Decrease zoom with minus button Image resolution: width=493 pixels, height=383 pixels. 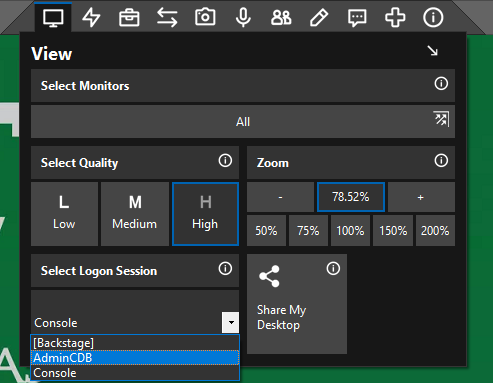[x=280, y=197]
